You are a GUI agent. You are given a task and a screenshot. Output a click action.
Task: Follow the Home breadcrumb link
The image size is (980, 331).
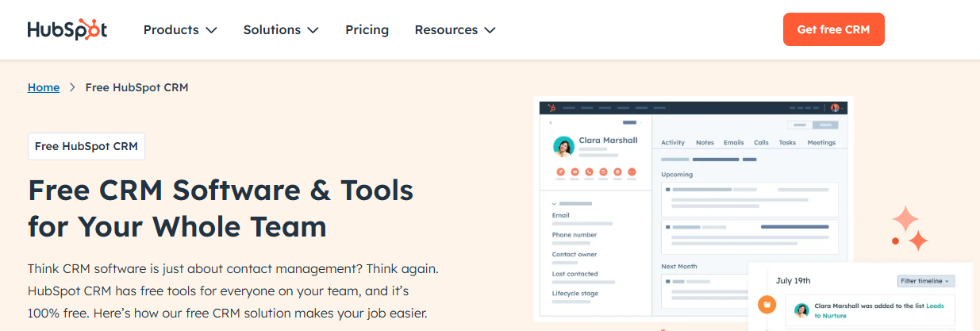point(44,87)
